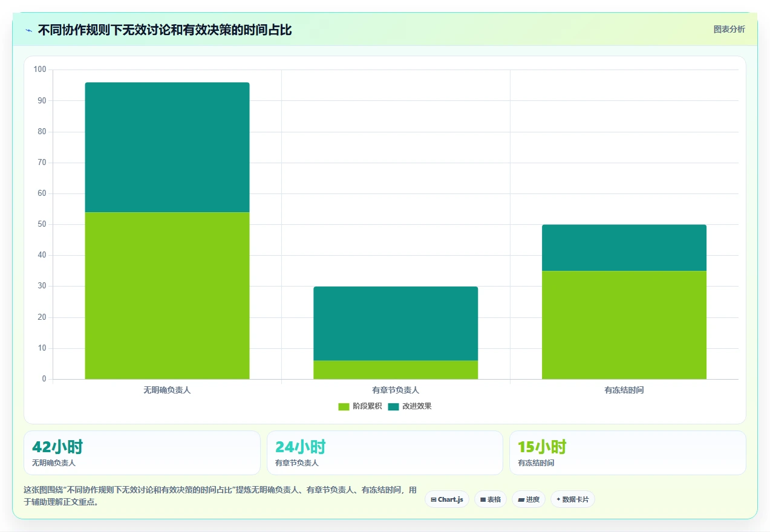Click the 表格 tag chip
The image size is (770, 532).
491,499
